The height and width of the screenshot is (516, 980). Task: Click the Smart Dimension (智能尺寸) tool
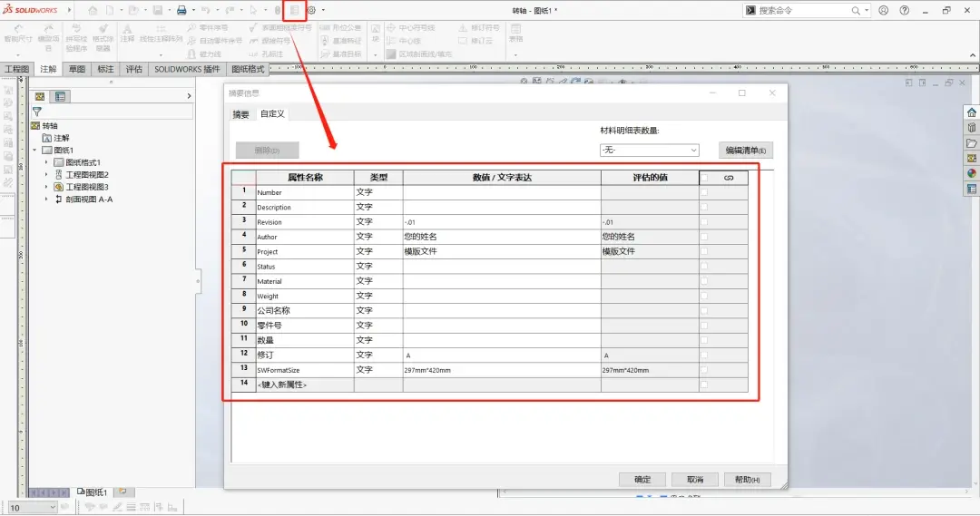pyautogui.click(x=17, y=34)
